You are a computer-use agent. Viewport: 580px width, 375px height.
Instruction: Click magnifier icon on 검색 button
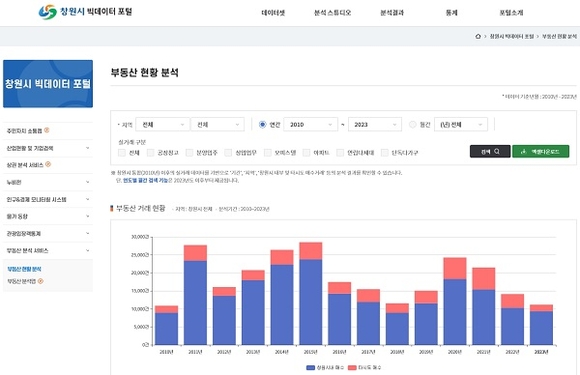coord(497,151)
